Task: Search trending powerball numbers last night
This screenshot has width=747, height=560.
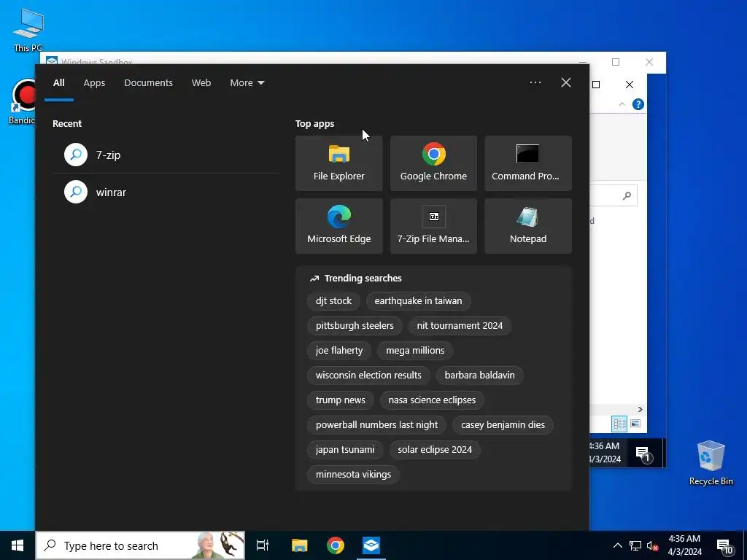Action: point(376,425)
